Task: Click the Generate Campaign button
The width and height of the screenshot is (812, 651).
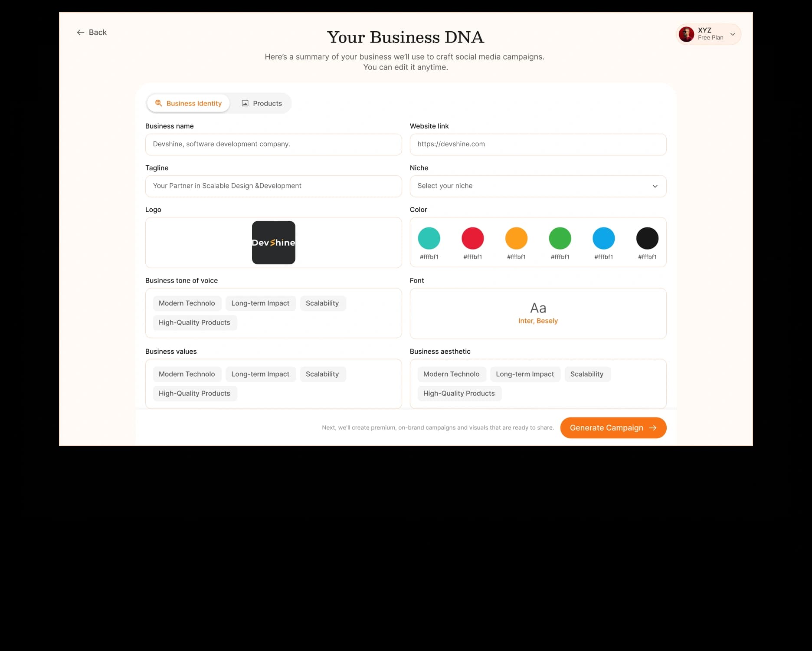Action: 613,428
